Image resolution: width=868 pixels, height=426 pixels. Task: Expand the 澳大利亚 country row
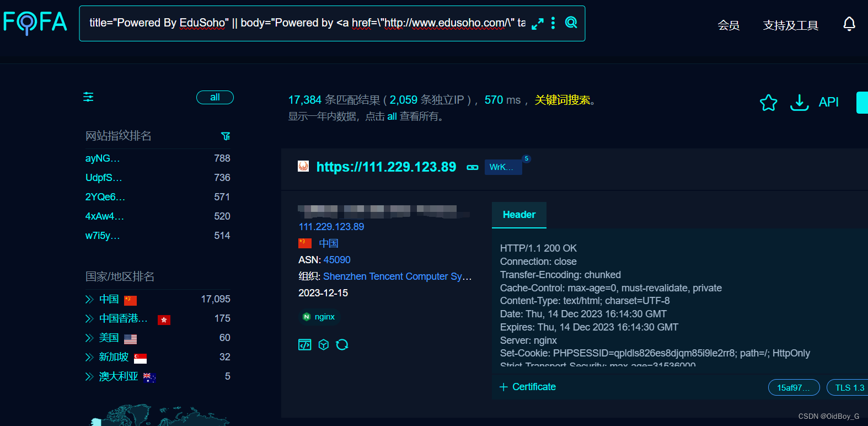[89, 377]
